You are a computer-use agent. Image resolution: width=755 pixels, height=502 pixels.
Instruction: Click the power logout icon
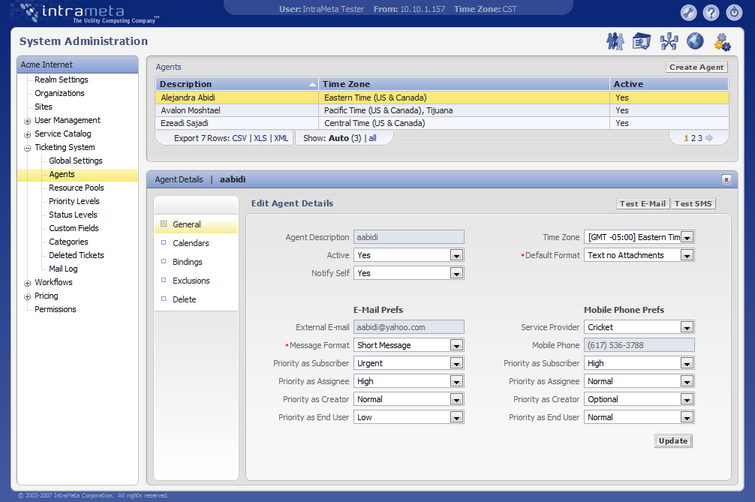click(x=735, y=13)
